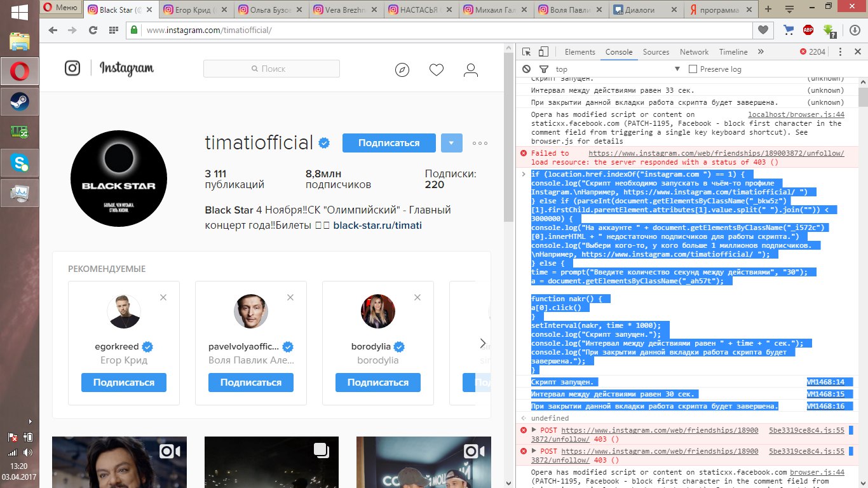
Task: Clear the console with the clear icon
Action: [527, 69]
